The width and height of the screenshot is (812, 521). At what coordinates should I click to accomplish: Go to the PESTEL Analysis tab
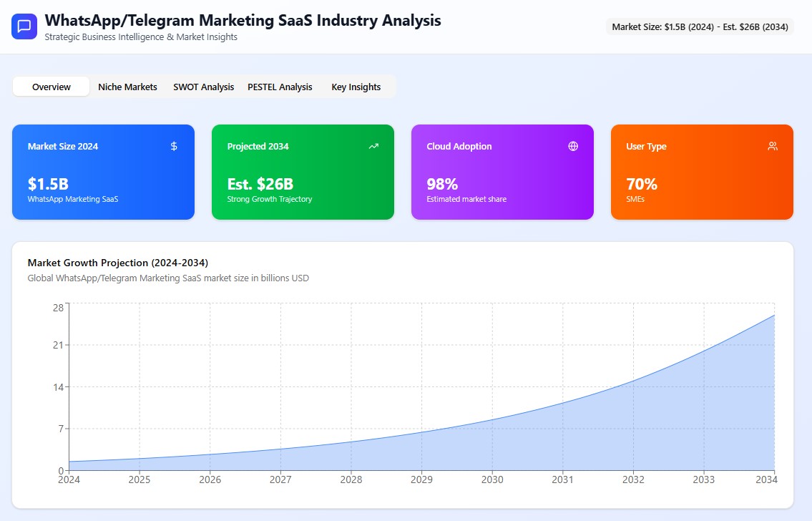click(x=280, y=87)
